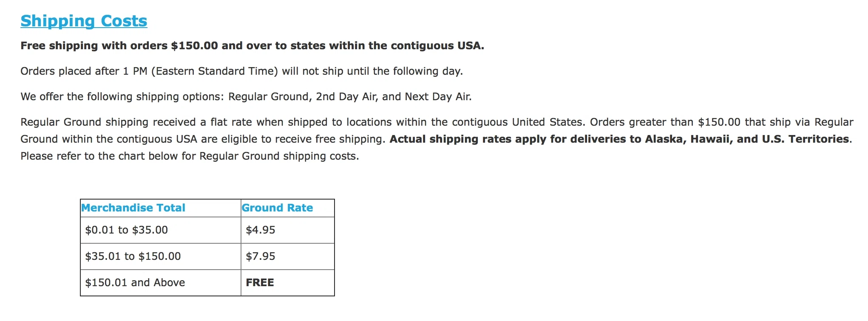
Task: Select the $35.01 to $150.00 cell
Action: (161, 256)
